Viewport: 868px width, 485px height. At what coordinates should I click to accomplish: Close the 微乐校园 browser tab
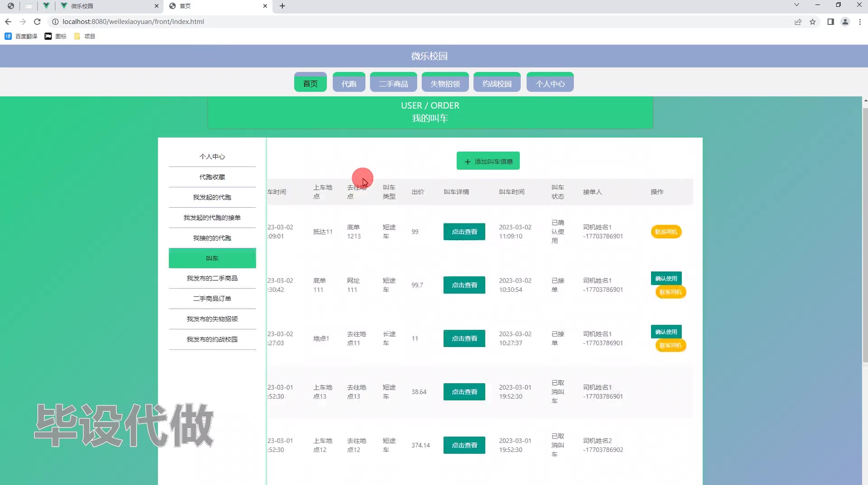[156, 6]
